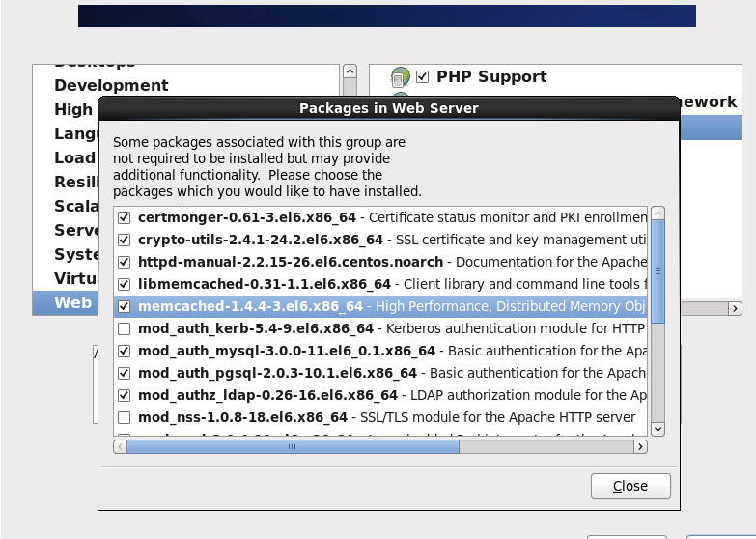The height and width of the screenshot is (539, 756).
Task: Select the High category in left list
Action: [x=73, y=109]
